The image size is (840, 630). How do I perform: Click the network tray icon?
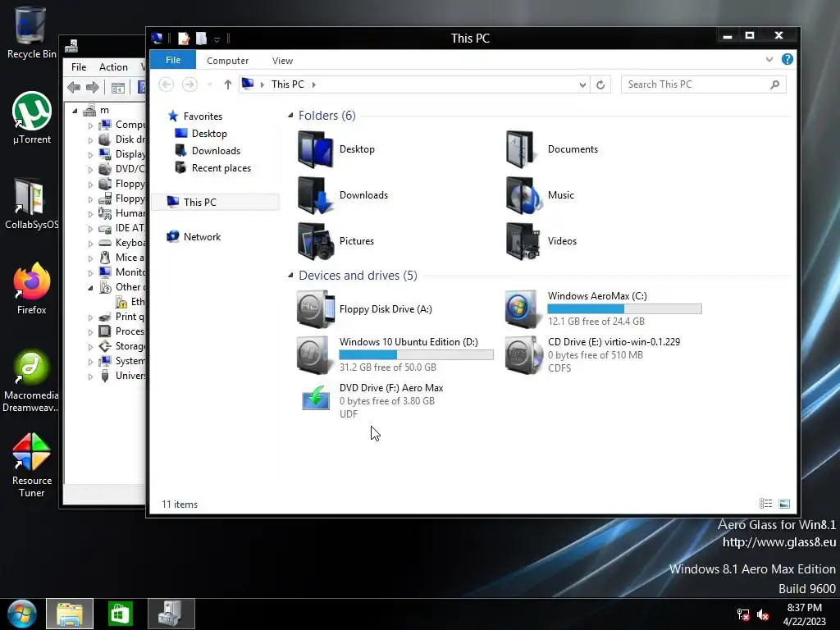(x=743, y=614)
